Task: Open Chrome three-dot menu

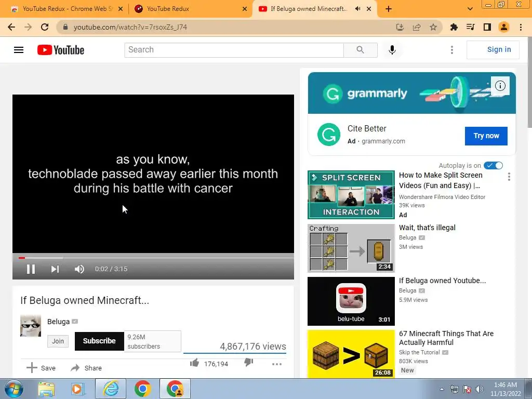Action: tap(521, 27)
